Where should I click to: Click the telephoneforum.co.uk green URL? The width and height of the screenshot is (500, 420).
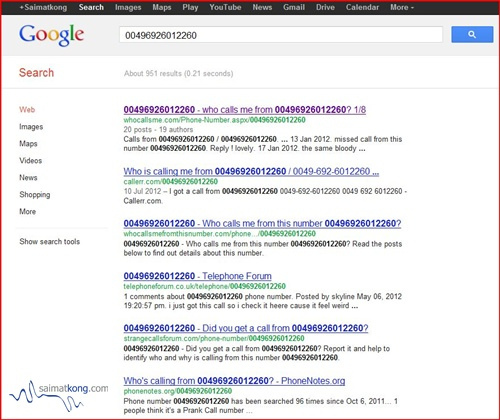pos(205,286)
